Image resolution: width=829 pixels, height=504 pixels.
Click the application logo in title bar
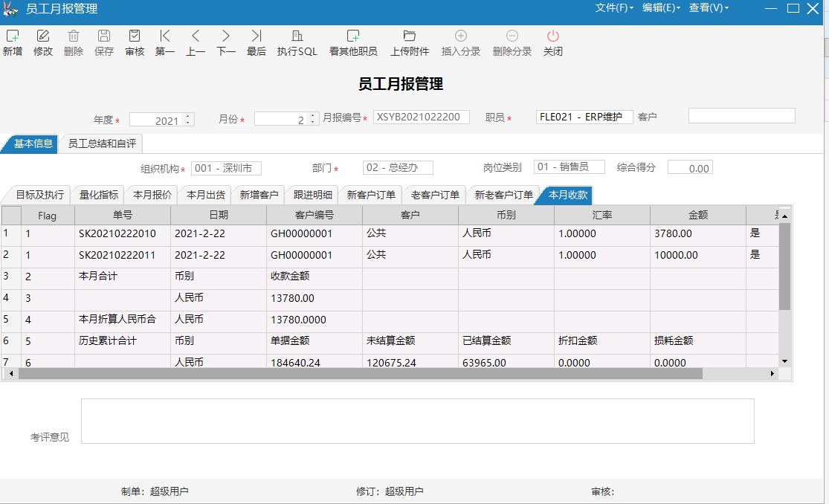[10, 9]
